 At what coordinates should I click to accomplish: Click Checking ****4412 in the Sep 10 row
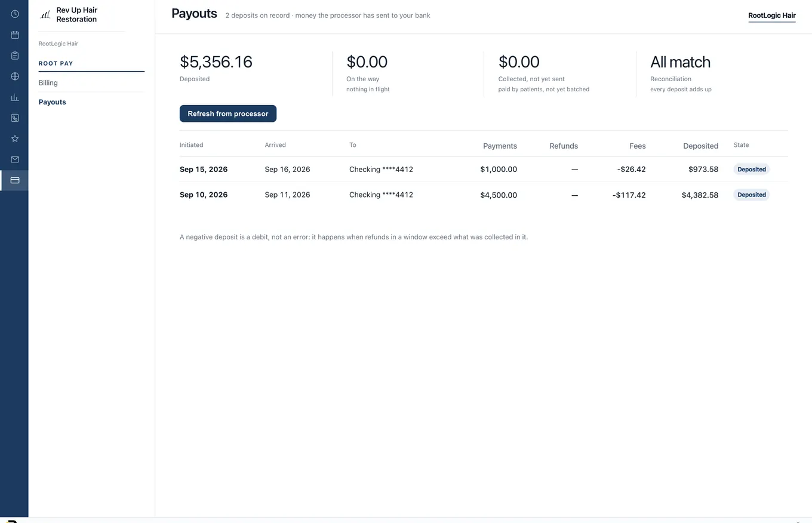click(x=381, y=195)
